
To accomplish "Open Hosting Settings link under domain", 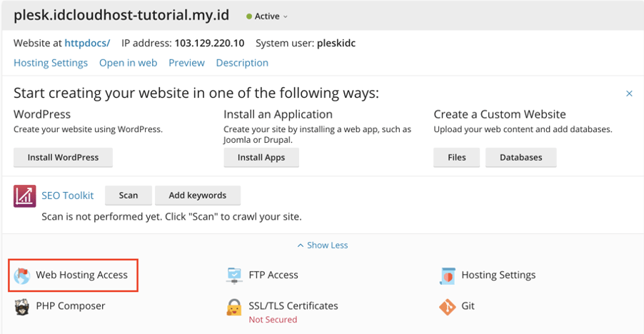I will [x=51, y=63].
